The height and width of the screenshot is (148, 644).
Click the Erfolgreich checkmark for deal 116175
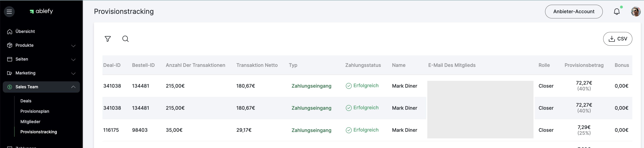[x=349, y=130]
